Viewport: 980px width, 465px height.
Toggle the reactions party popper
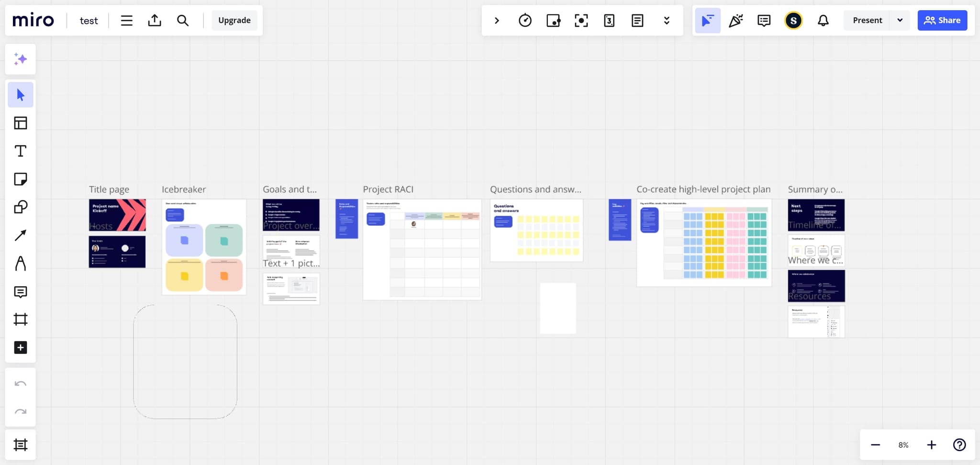coord(735,21)
